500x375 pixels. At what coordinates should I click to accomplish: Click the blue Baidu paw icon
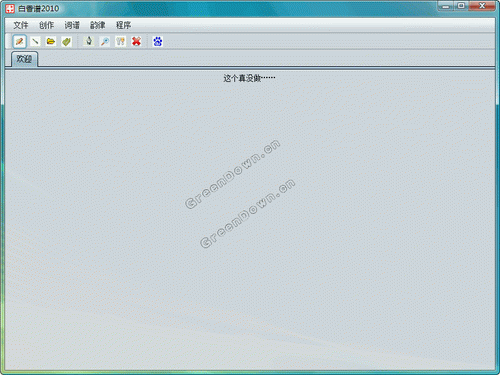click(158, 42)
